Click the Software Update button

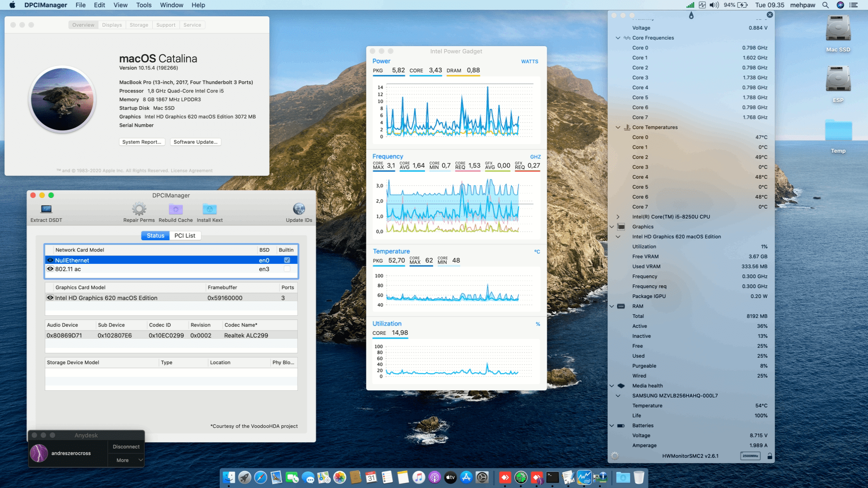point(195,141)
